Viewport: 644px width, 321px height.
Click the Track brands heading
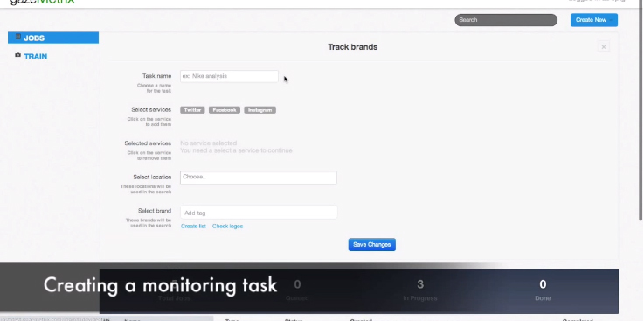[352, 47]
